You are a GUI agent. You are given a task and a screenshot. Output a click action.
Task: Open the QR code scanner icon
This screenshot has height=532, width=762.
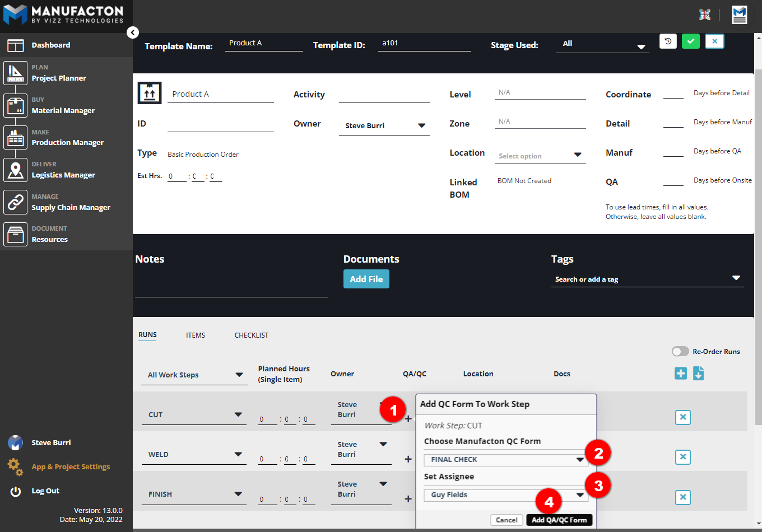[x=705, y=15]
